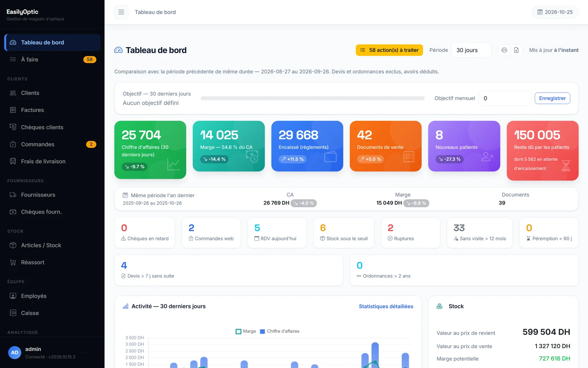Viewport: 588px width, 368px height.
Task: Click the Articles / Stock box icon
Action: pyautogui.click(x=13, y=245)
